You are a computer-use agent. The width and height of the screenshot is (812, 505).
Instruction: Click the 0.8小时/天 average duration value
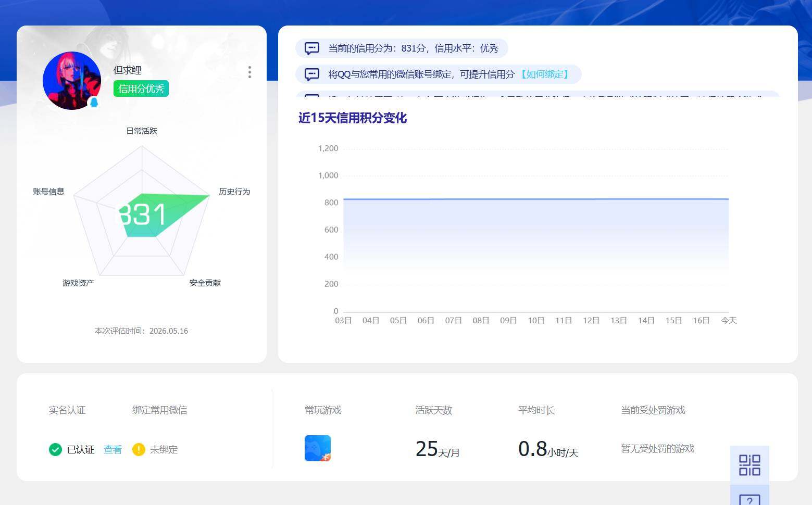[548, 449]
